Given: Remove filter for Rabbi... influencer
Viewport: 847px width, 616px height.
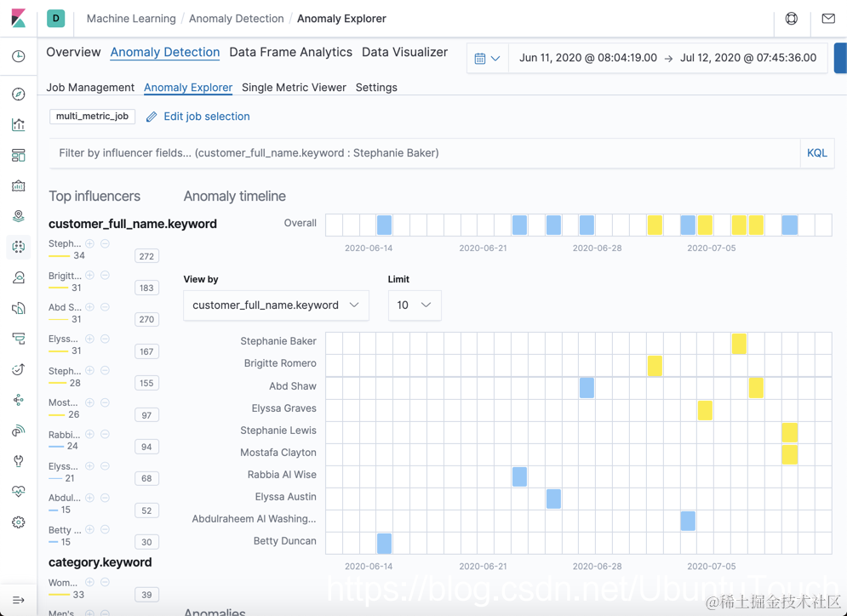Looking at the screenshot, I should click(106, 434).
